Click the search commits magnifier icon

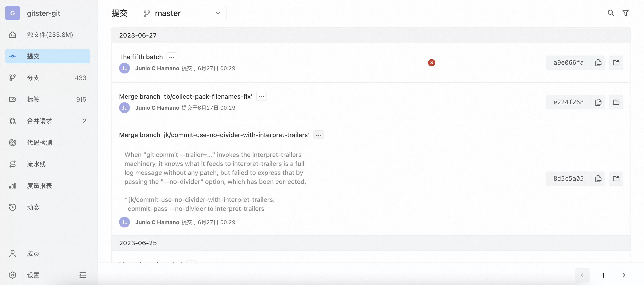click(611, 13)
